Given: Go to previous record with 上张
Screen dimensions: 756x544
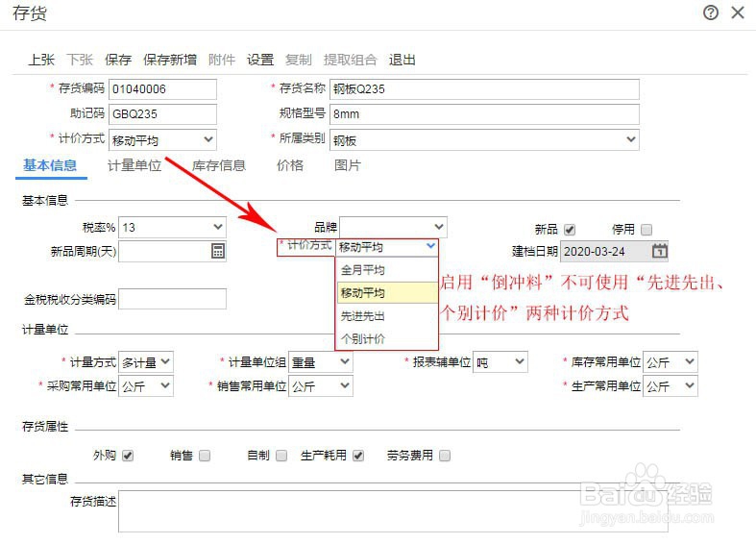Looking at the screenshot, I should (x=41, y=60).
